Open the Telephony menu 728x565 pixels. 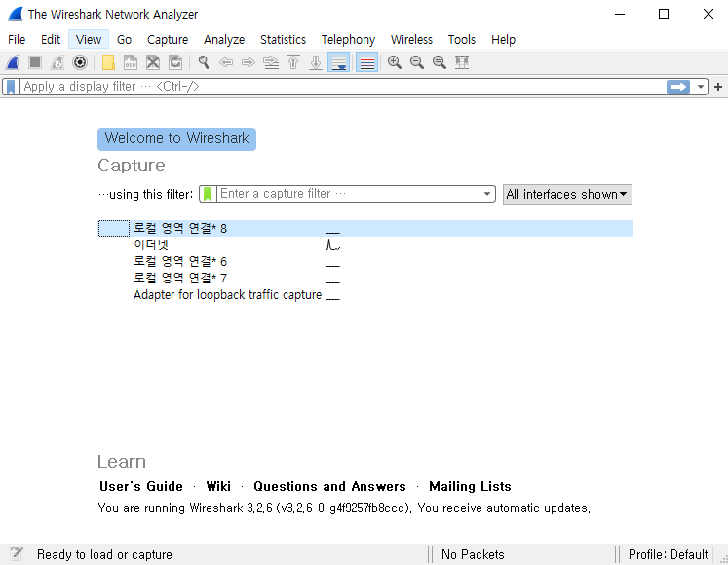348,40
